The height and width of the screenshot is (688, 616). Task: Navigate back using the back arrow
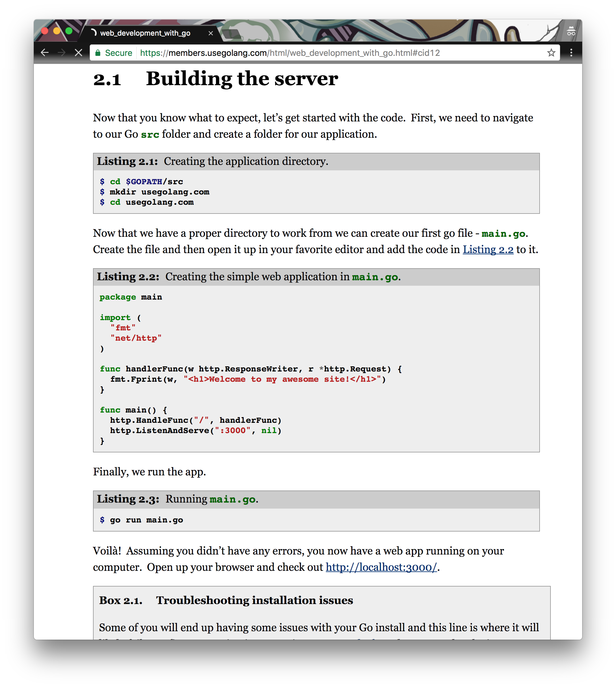[x=45, y=53]
